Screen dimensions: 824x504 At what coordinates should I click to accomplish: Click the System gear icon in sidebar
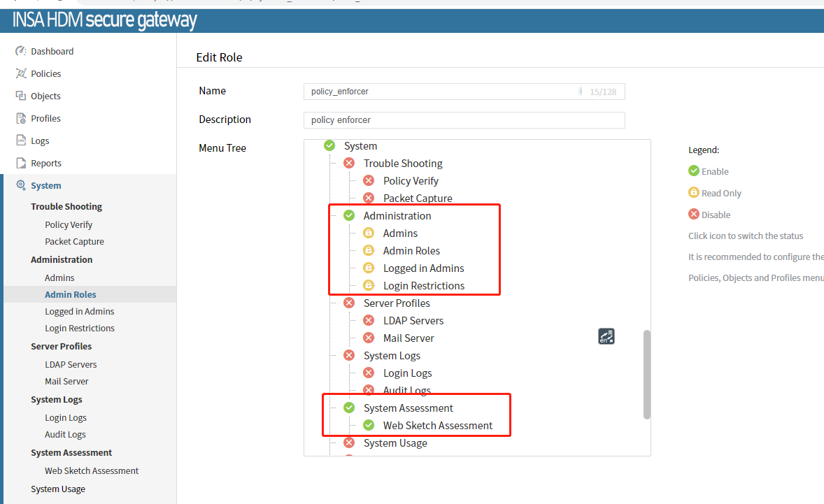coord(21,185)
